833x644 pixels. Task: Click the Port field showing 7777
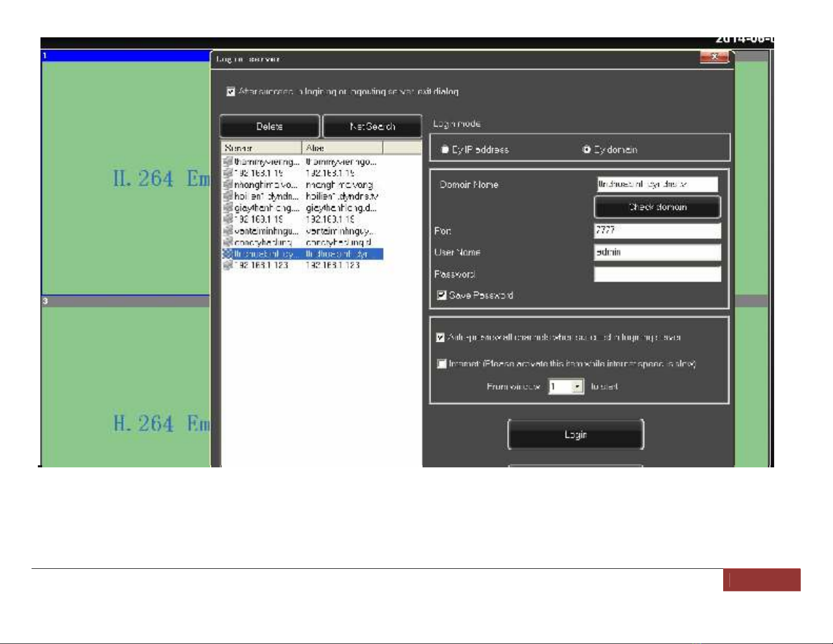pos(657,230)
